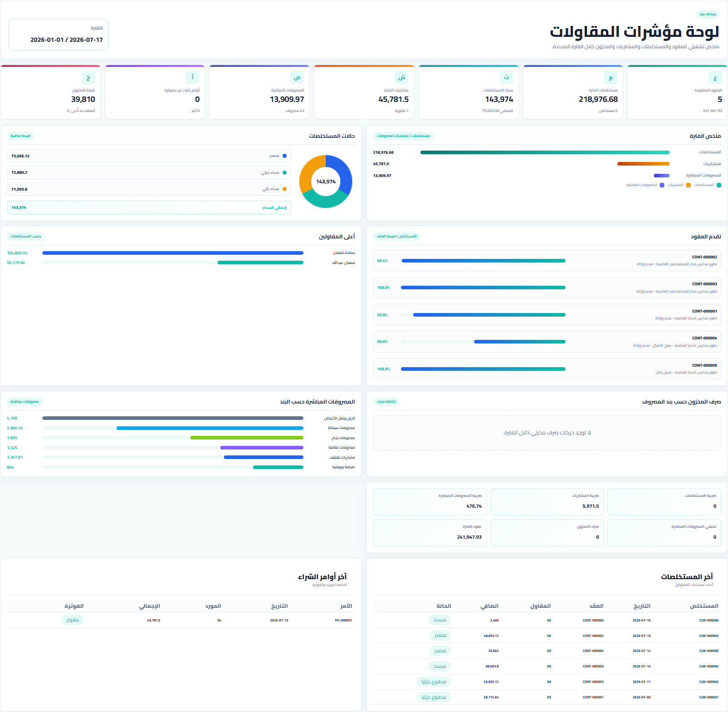The height and width of the screenshot is (712, 728).
Task: Click the donut chart center 143,974
Action: (x=326, y=182)
